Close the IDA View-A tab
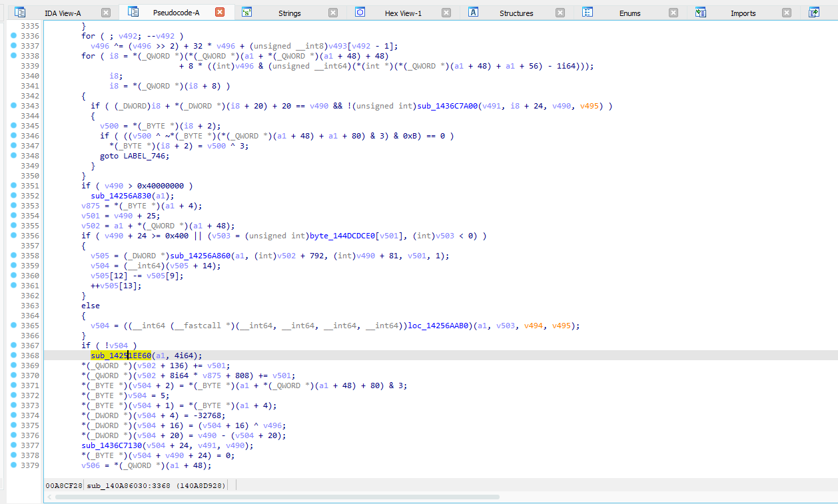This screenshot has width=838, height=504. (106, 13)
